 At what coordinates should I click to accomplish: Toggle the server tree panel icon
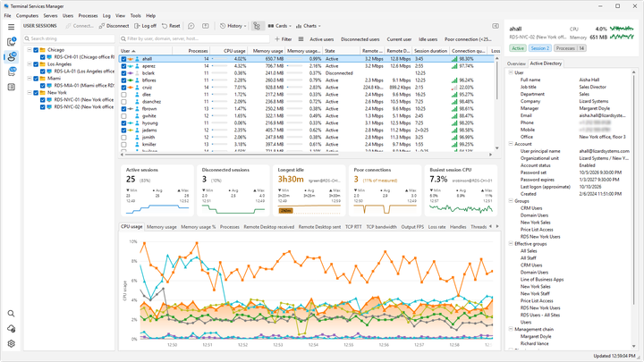pyautogui.click(x=257, y=26)
